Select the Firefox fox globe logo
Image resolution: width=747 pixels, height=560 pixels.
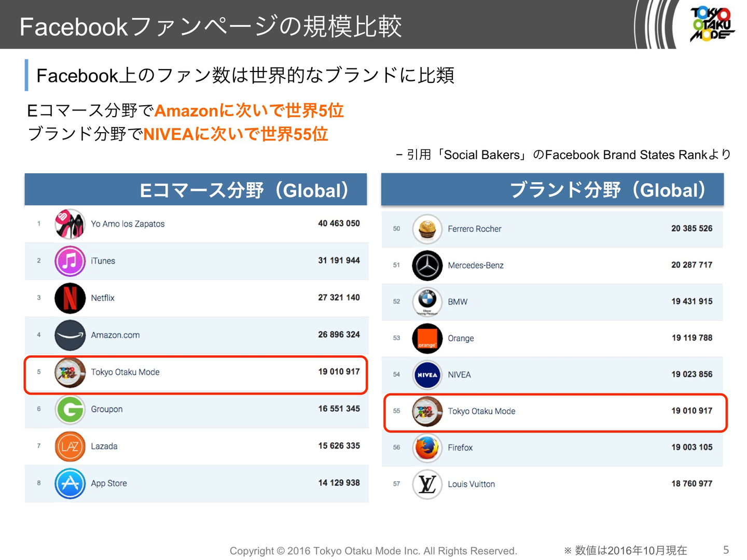tap(427, 447)
